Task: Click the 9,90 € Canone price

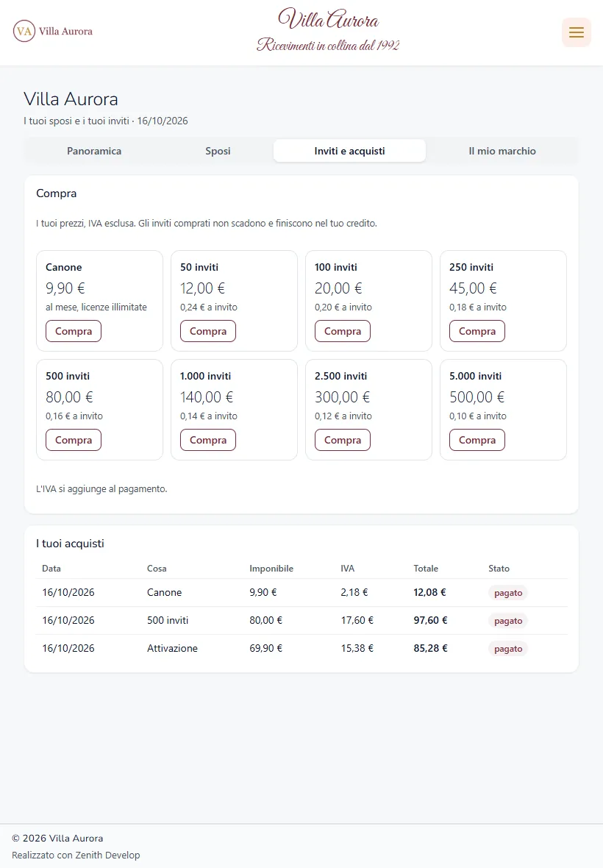Action: click(x=65, y=288)
